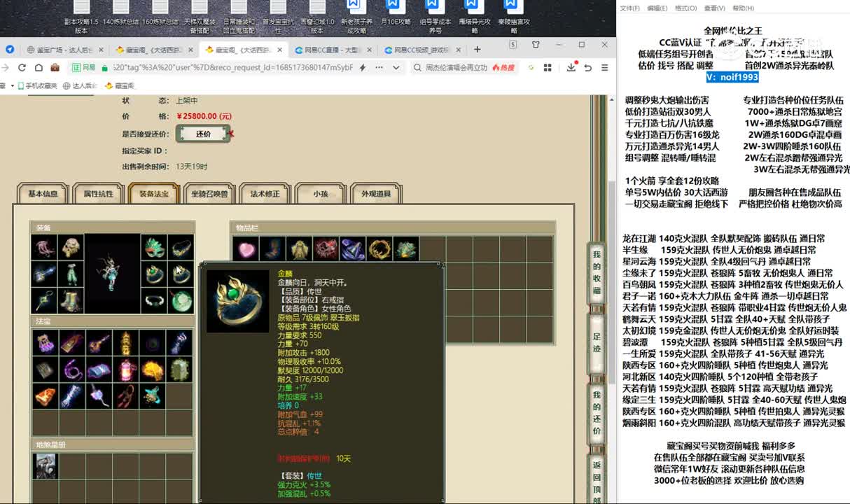The height and width of the screenshot is (504, 850).
Task: Open 我的收藏 side button
Action: pyautogui.click(x=597, y=272)
